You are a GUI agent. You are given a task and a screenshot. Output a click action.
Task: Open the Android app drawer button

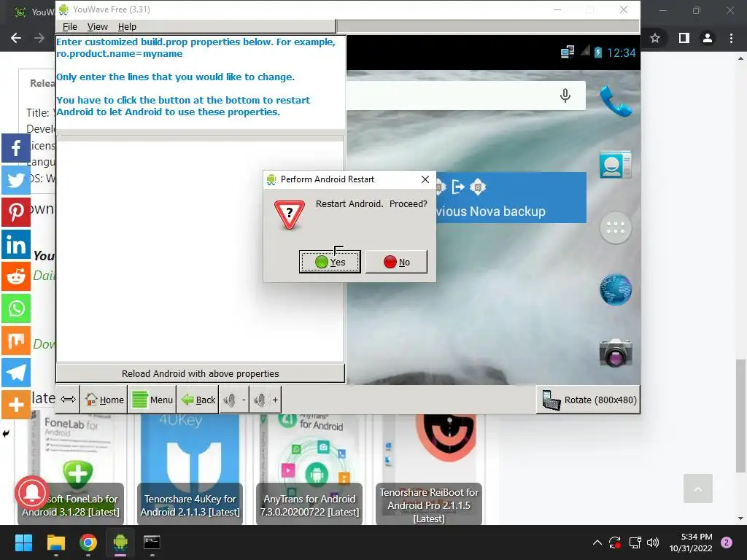(616, 227)
